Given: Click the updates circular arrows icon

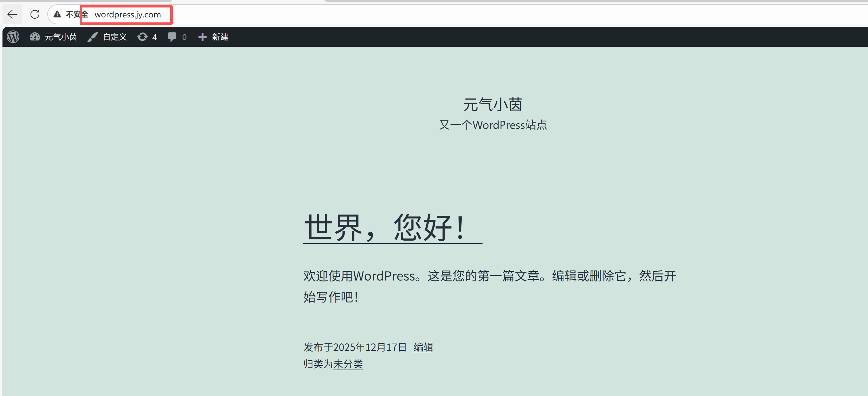Looking at the screenshot, I should [142, 37].
